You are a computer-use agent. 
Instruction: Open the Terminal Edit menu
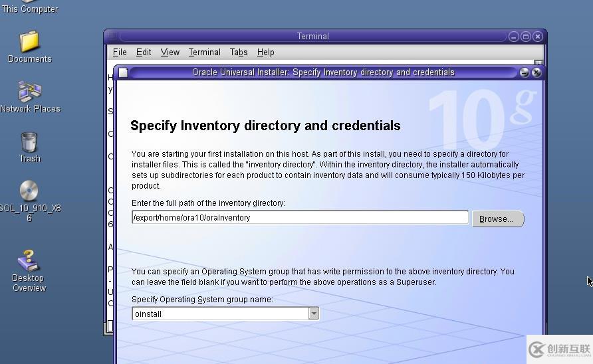[x=144, y=52]
